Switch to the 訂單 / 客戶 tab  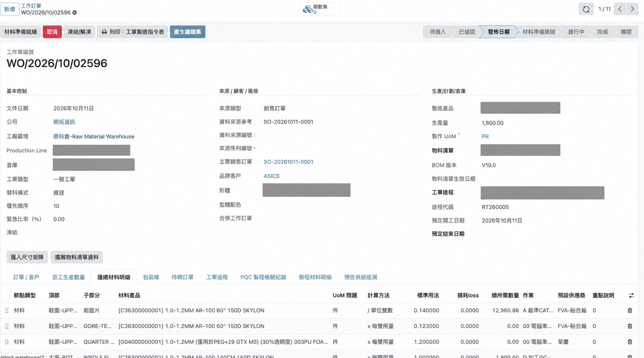26,277
